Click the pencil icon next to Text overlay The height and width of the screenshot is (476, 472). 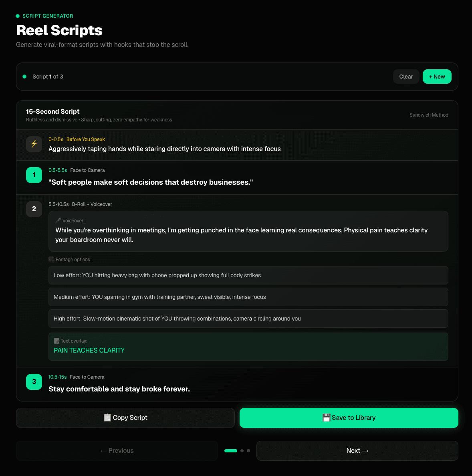[56, 341]
